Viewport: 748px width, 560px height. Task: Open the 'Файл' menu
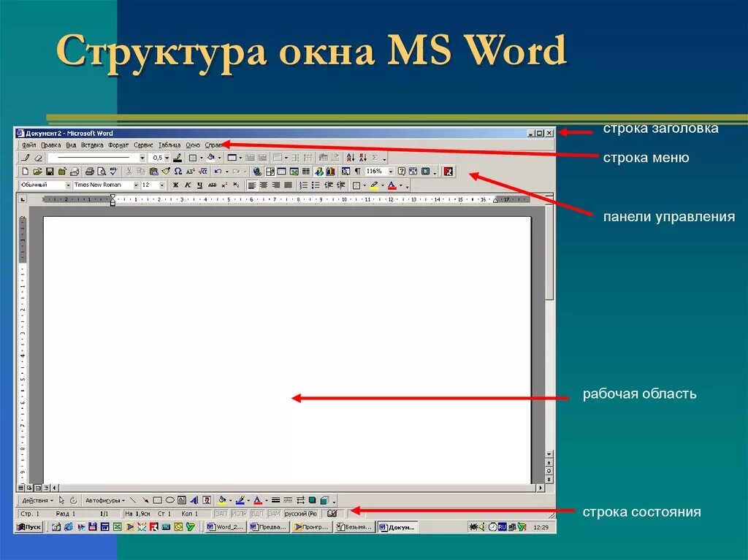click(x=29, y=145)
